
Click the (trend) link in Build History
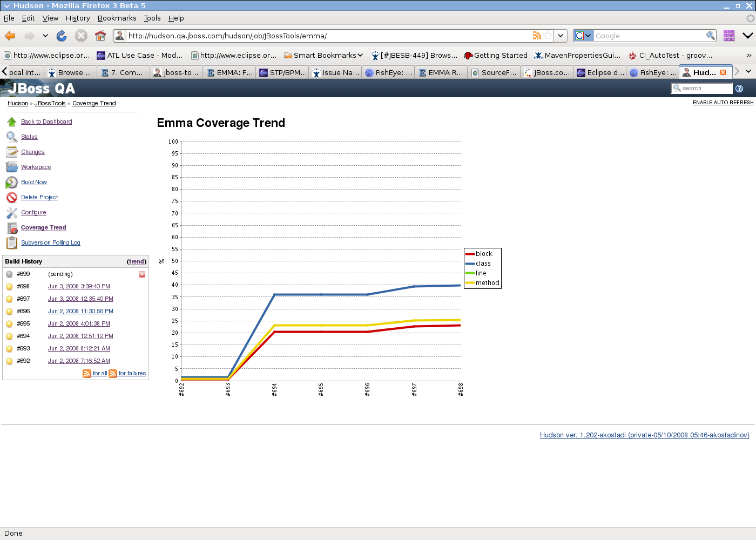click(x=137, y=261)
